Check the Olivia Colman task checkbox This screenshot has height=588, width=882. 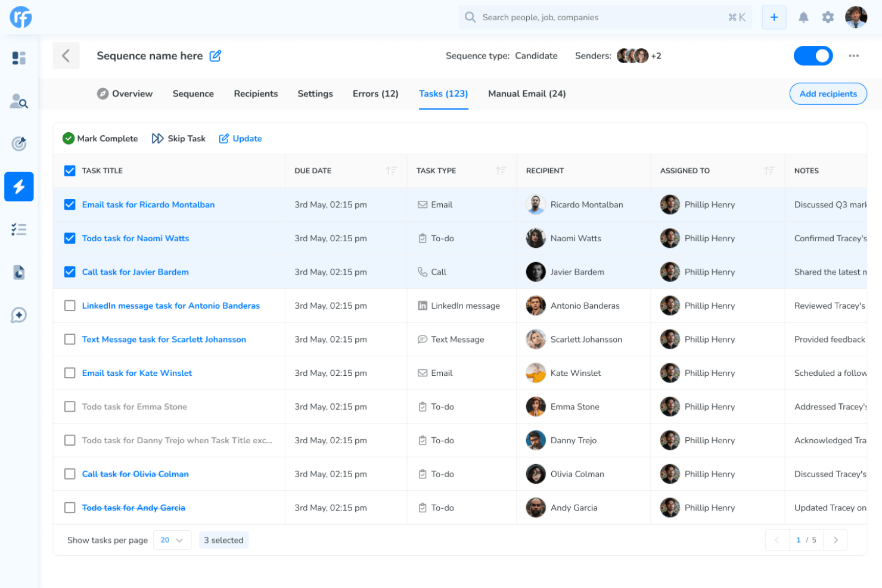[x=70, y=474]
